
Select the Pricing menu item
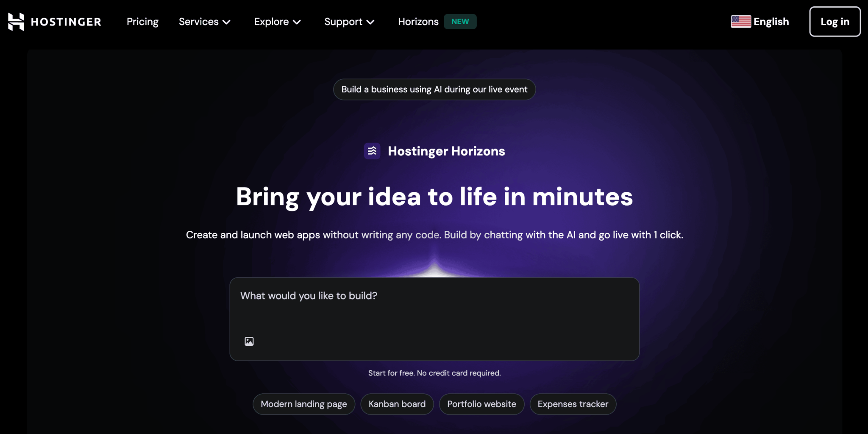click(142, 22)
